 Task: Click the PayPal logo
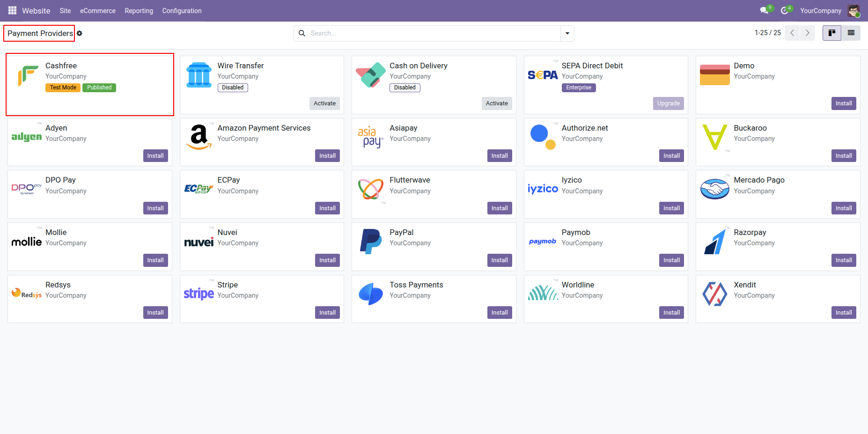click(x=371, y=242)
